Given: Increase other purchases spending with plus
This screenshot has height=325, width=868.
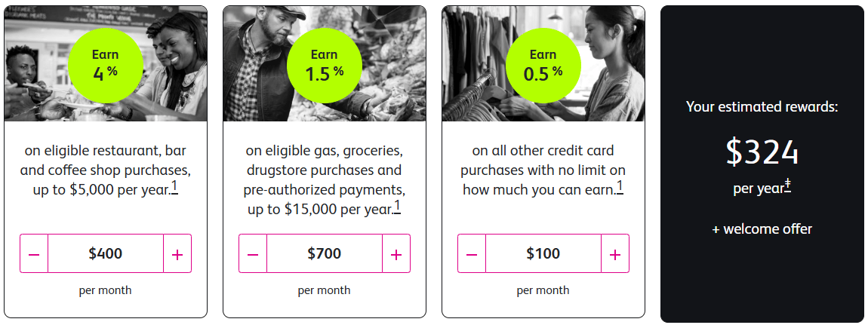Looking at the screenshot, I should (x=615, y=253).
